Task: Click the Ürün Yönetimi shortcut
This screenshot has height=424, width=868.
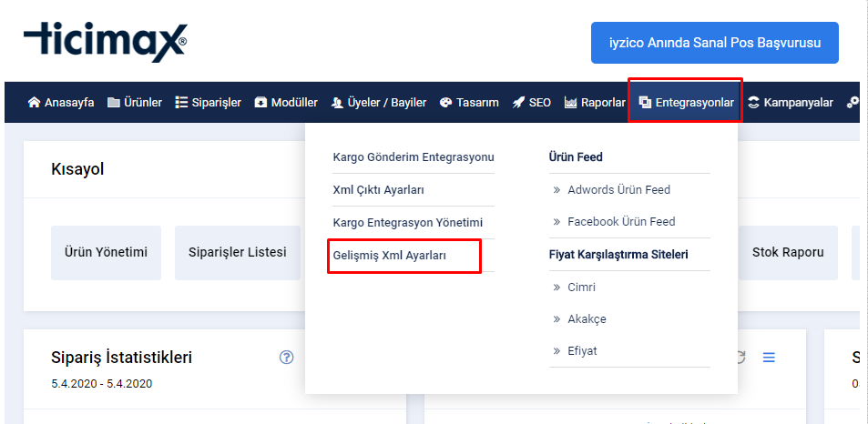Action: [x=106, y=253]
